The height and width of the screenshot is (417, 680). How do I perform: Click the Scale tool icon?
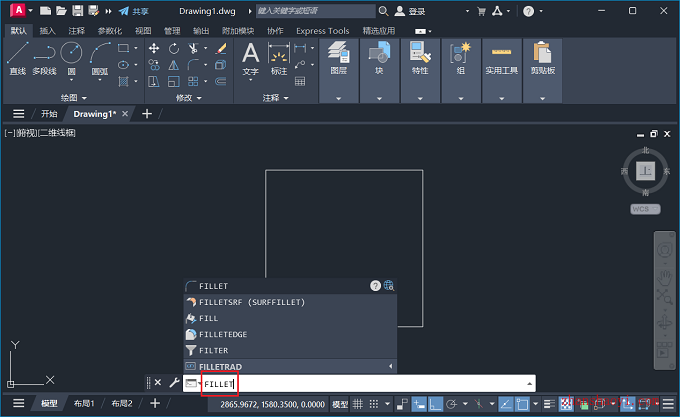[174, 81]
